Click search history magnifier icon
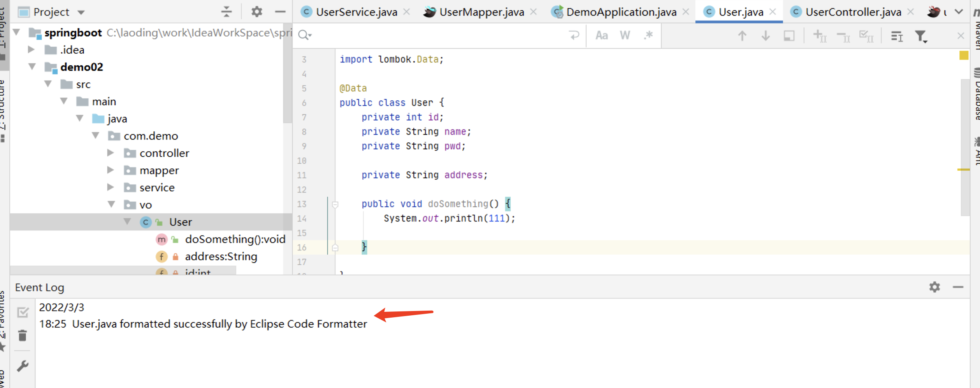 (305, 35)
